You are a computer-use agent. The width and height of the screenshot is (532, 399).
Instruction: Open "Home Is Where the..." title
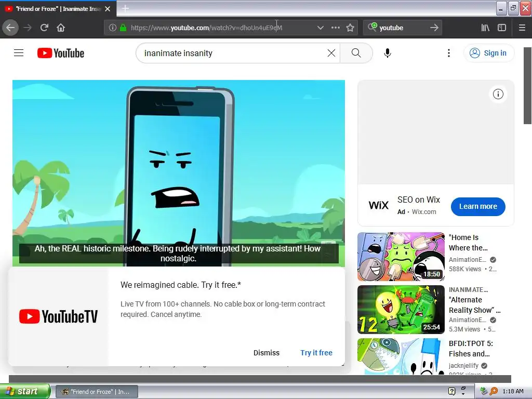[468, 243]
